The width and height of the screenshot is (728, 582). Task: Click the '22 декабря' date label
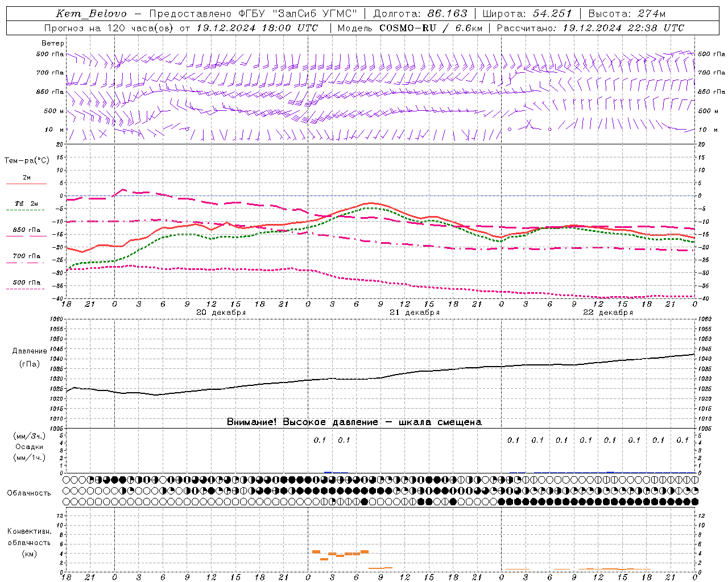pyautogui.click(x=608, y=313)
